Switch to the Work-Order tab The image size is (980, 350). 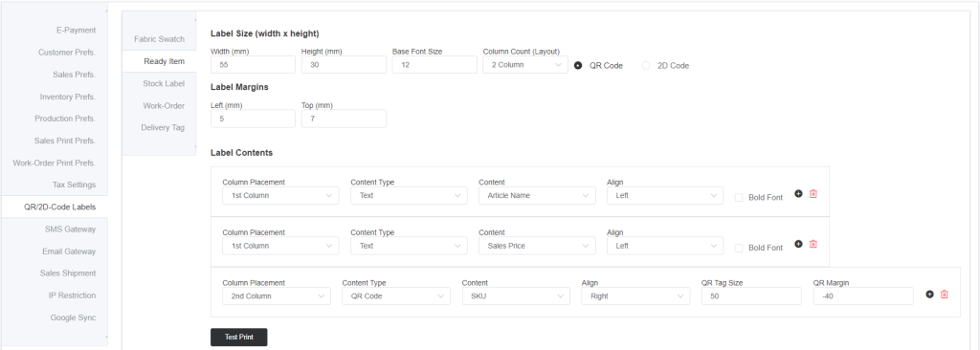160,105
